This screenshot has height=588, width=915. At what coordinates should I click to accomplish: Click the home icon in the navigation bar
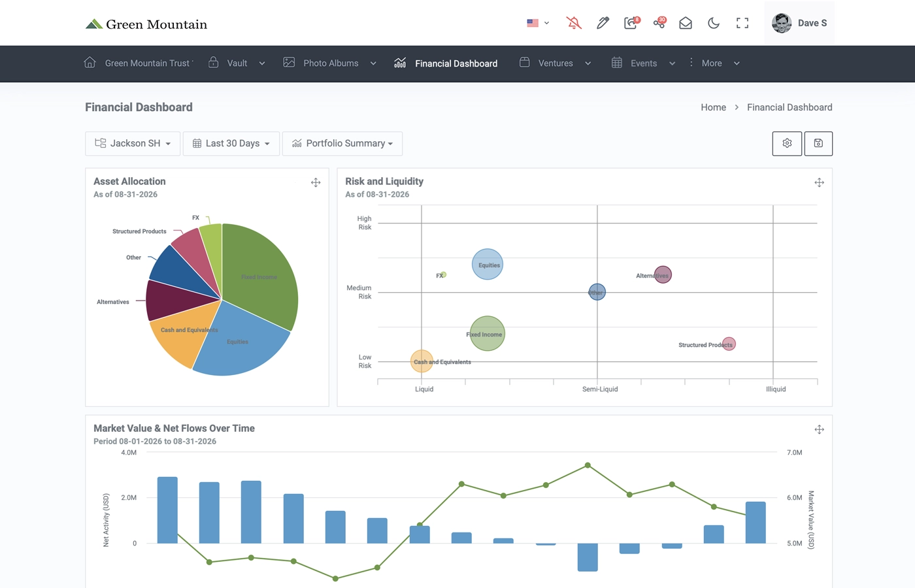click(90, 63)
